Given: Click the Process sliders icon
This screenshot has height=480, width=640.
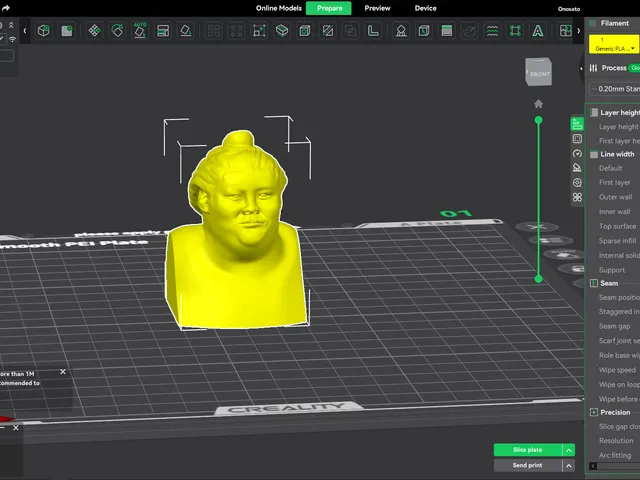Looking at the screenshot, I should pyautogui.click(x=593, y=68).
